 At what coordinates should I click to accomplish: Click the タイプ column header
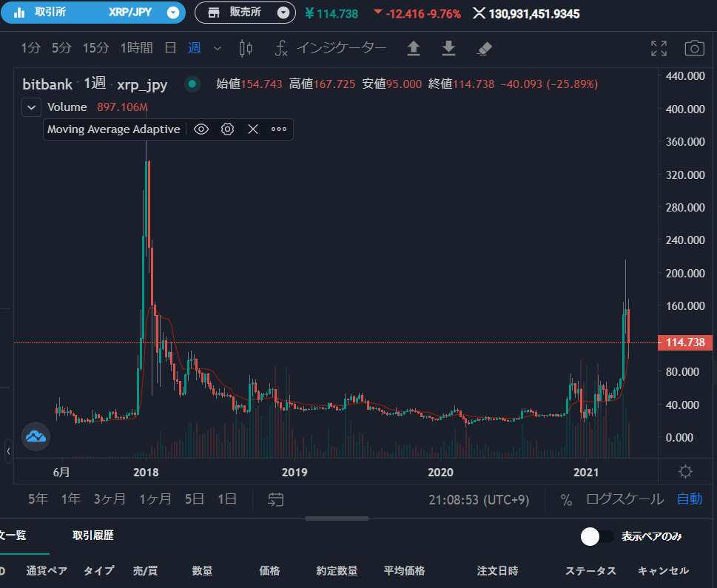98,571
